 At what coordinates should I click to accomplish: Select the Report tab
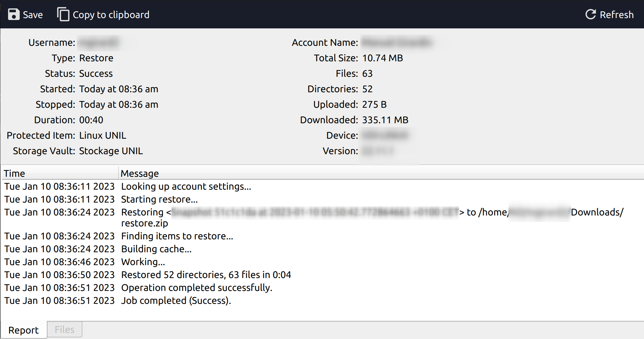pos(24,330)
